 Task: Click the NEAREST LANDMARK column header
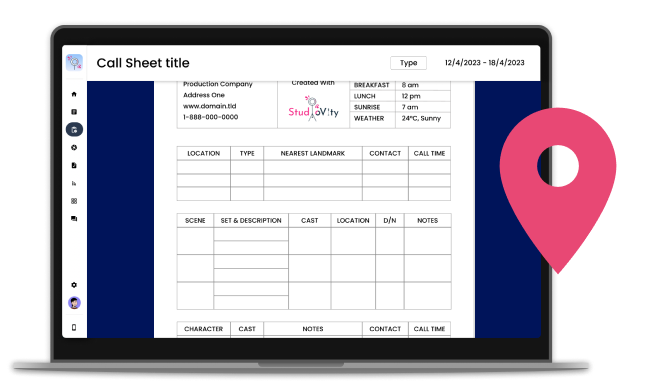[x=313, y=154]
